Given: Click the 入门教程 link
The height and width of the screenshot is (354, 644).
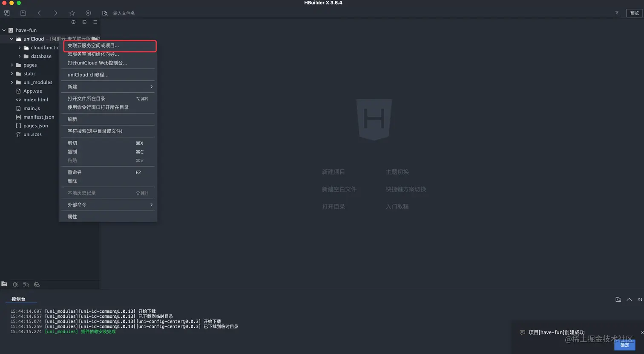Looking at the screenshot, I should pyautogui.click(x=397, y=207).
